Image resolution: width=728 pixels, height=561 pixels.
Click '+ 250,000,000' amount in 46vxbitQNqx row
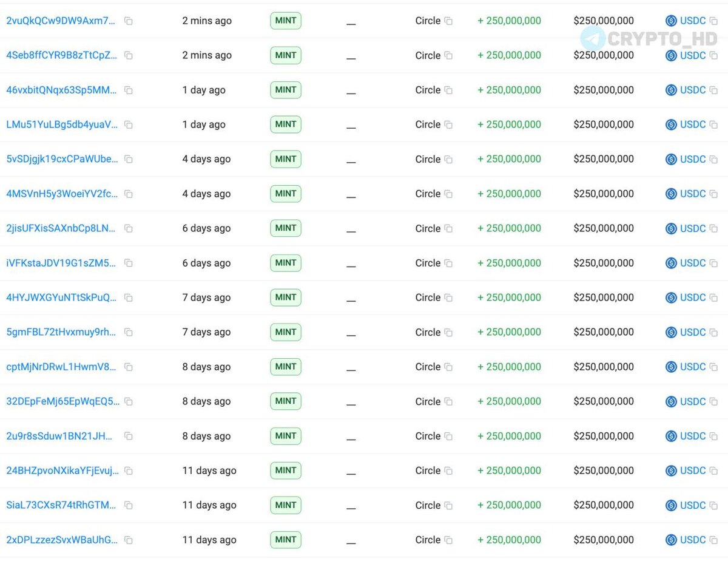[509, 90]
